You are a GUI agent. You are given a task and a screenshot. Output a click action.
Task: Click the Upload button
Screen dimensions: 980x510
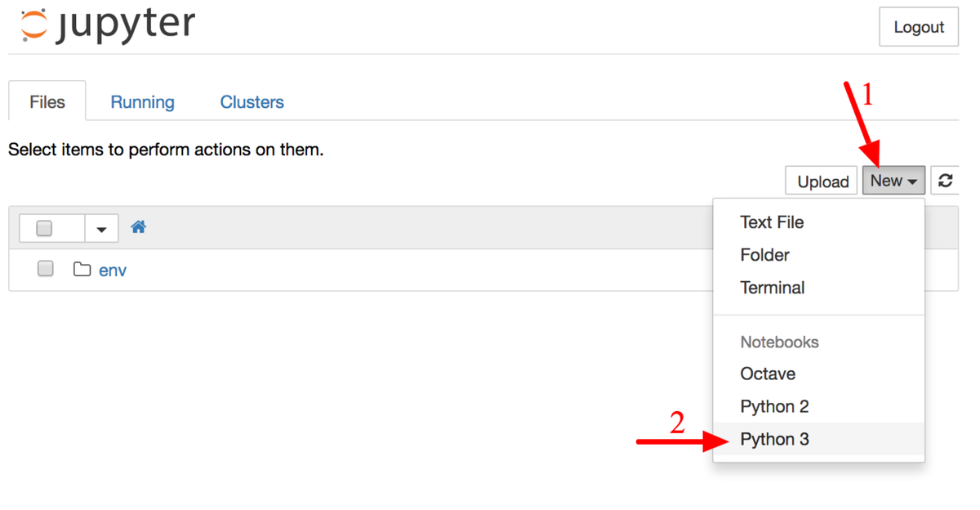click(820, 181)
